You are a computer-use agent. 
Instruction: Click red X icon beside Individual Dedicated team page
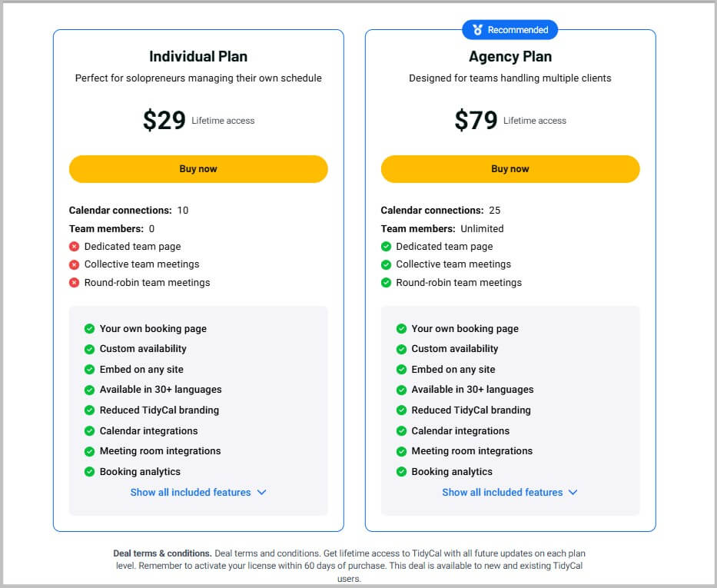[x=75, y=247]
